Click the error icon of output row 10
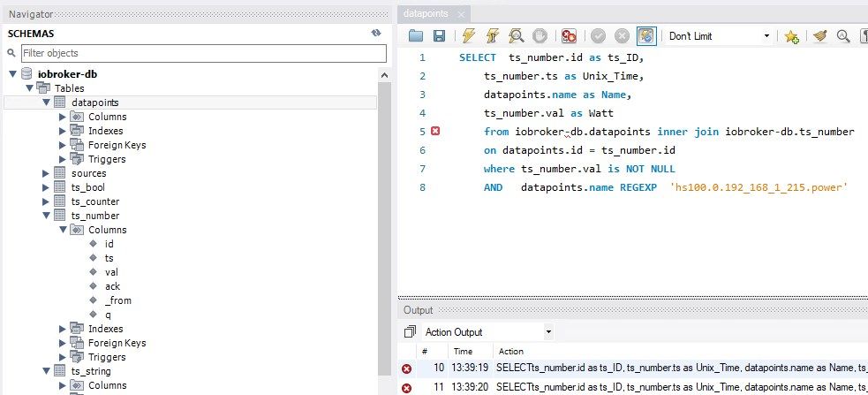Screen dimensions: 868x395 [407, 368]
